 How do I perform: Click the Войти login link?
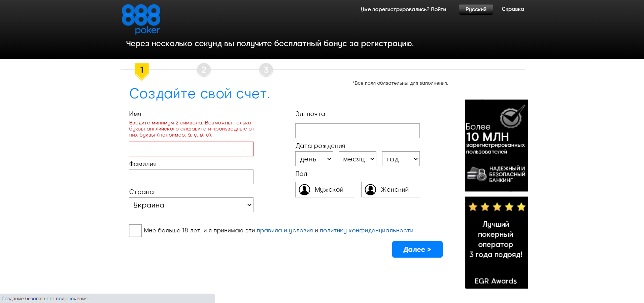(438, 9)
